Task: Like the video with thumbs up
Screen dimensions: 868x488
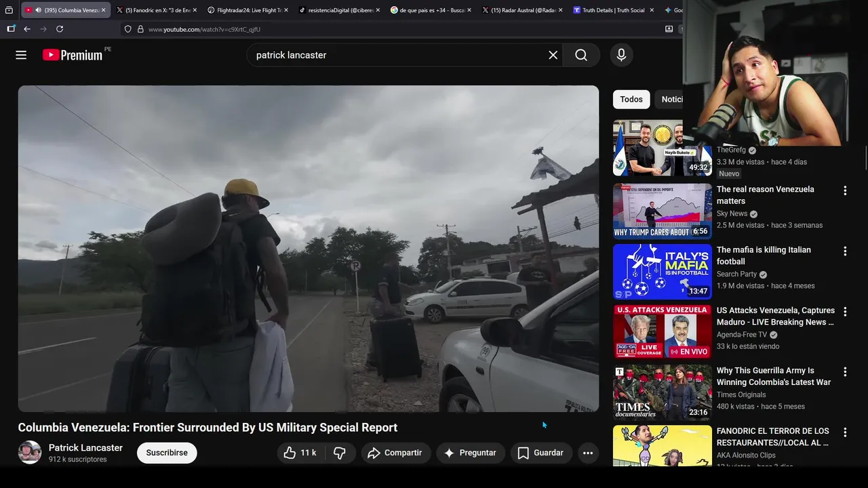Action: pos(300,453)
